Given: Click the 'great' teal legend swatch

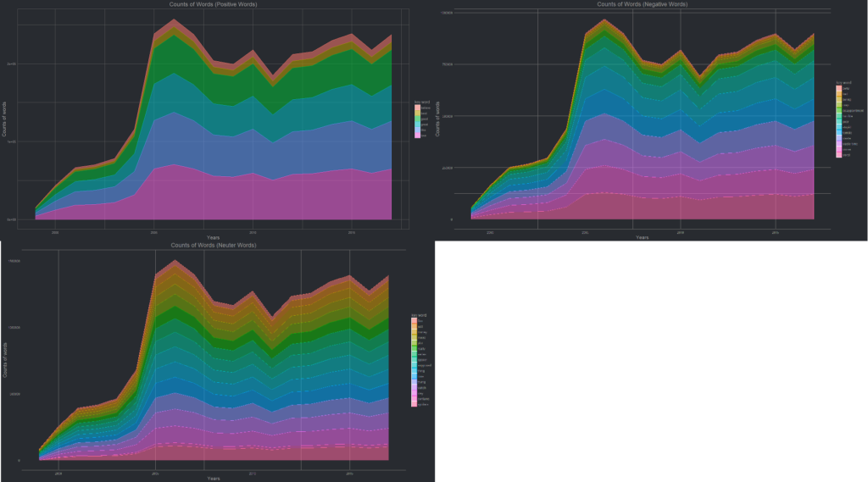Looking at the screenshot, I should tap(417, 125).
